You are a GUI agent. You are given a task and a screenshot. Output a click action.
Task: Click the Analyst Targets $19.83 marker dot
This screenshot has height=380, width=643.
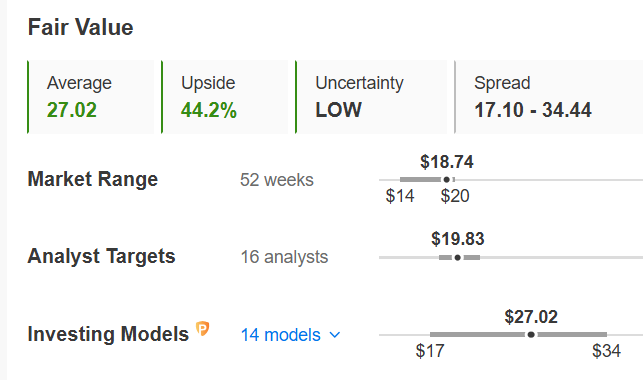[x=458, y=257]
